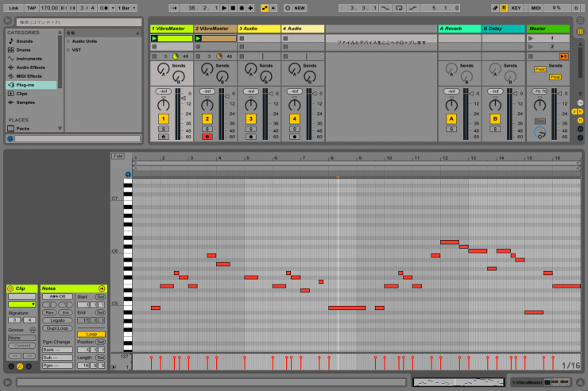This screenshot has width=588, height=391.
Task: Select Audio Effects category in browser
Action: [x=30, y=68]
